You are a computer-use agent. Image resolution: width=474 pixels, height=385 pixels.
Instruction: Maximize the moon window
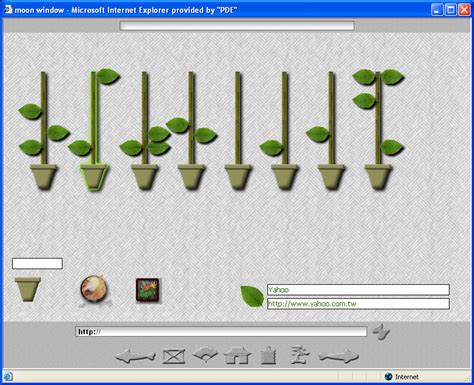(x=451, y=10)
